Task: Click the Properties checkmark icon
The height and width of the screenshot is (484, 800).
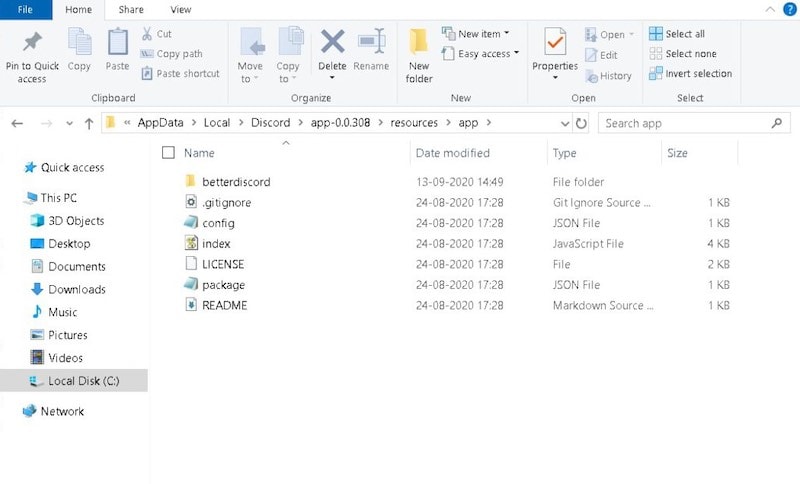Action: (555, 41)
